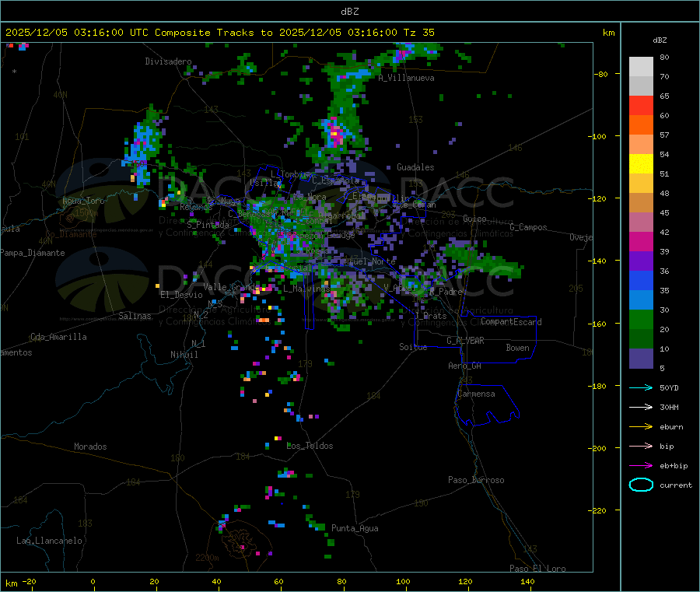
Task: Click the L_Malvinas place label
Action: click(x=306, y=289)
